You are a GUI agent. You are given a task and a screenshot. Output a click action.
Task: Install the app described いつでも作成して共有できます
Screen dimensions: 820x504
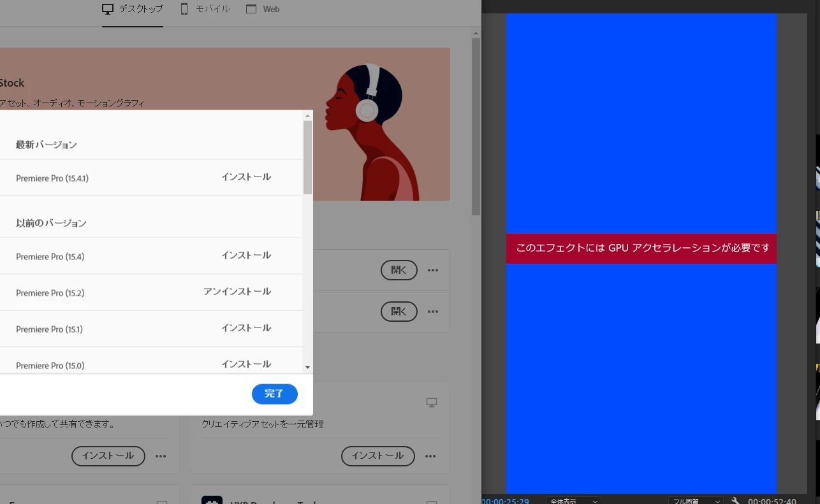pyautogui.click(x=108, y=456)
